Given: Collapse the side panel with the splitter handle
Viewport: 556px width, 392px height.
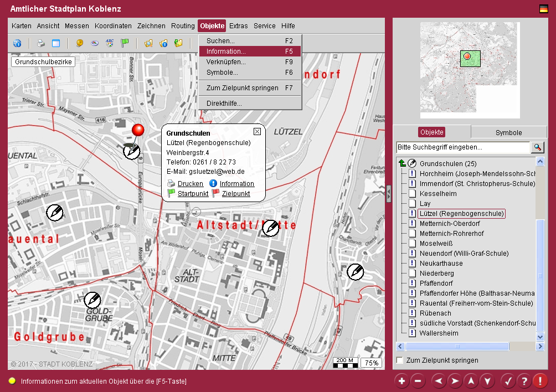Looking at the screenshot, I should click(x=388, y=194).
